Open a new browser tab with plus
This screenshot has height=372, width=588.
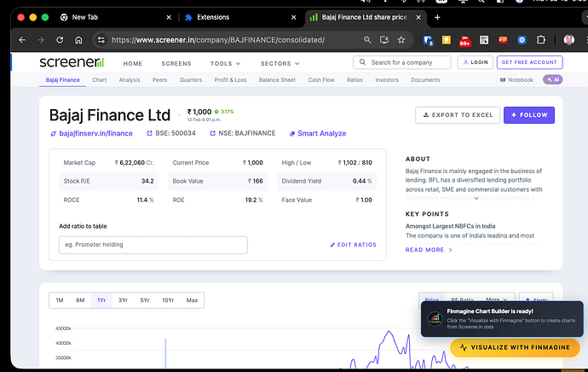(x=437, y=17)
